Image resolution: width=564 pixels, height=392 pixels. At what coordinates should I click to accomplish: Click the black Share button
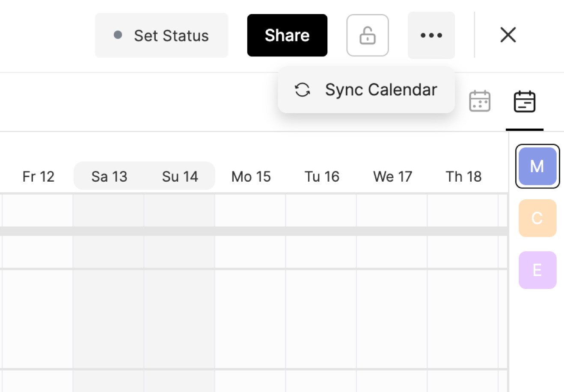pyautogui.click(x=287, y=35)
